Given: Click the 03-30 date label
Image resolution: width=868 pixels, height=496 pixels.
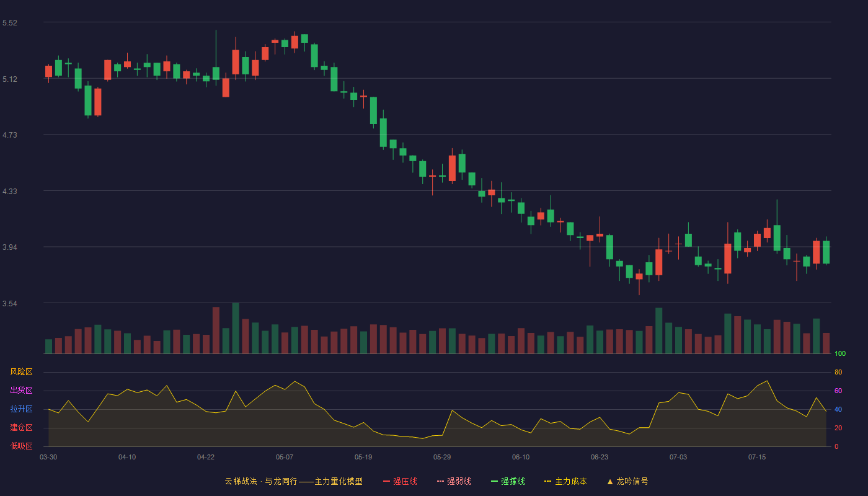Looking at the screenshot, I should (48, 457).
